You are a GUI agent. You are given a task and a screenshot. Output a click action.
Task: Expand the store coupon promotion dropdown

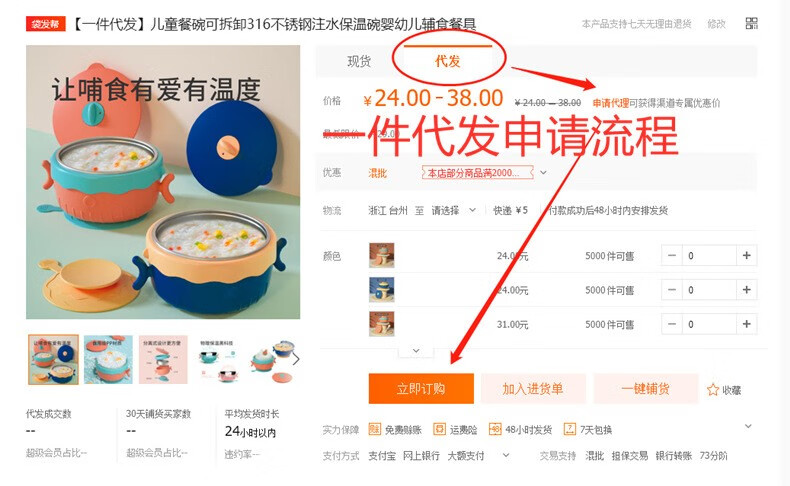point(543,172)
